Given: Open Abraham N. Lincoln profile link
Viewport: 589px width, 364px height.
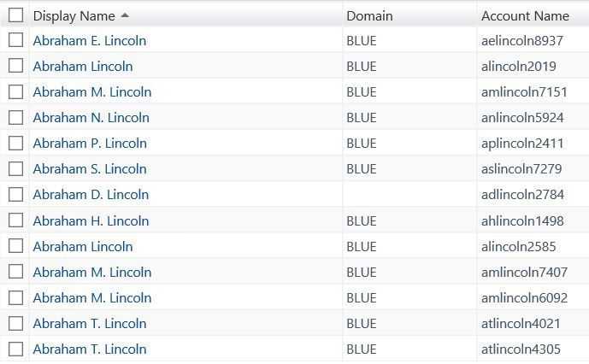Looking at the screenshot, I should click(x=91, y=118).
